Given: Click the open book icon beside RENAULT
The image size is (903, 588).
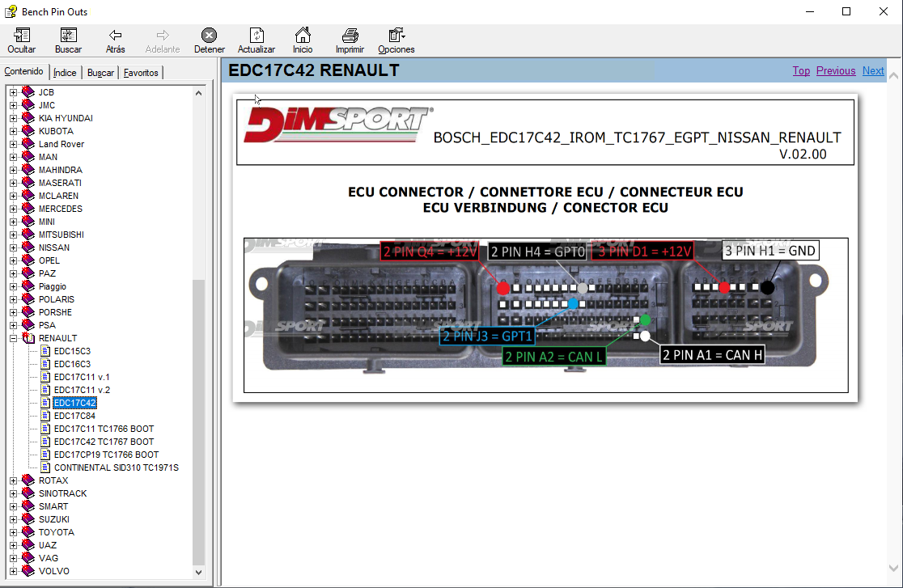Looking at the screenshot, I should tap(28, 338).
